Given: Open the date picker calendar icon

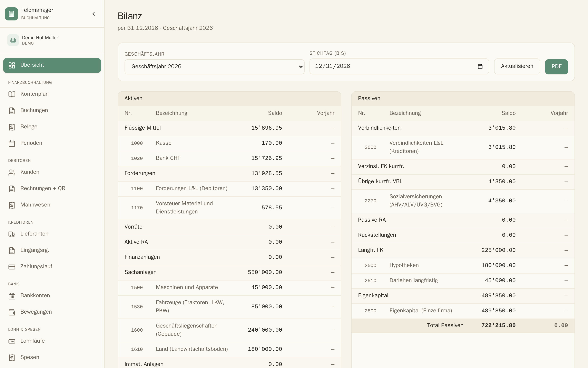Looking at the screenshot, I should [x=480, y=66].
